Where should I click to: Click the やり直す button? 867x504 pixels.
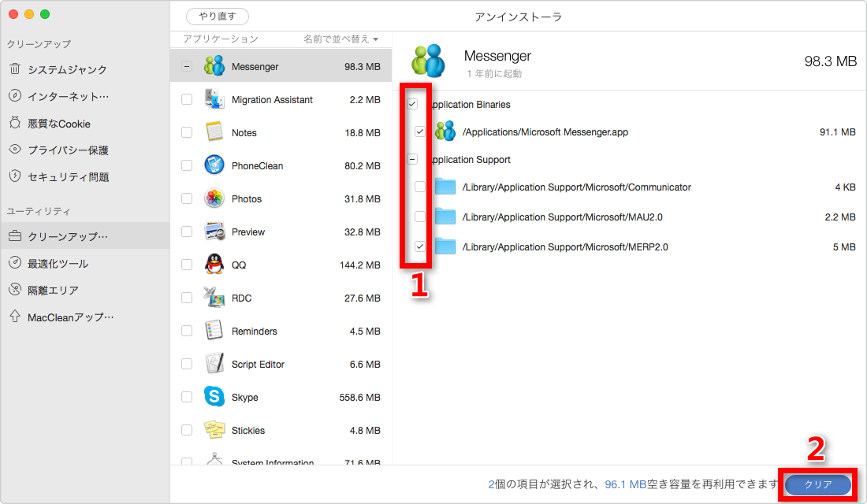pyautogui.click(x=218, y=16)
